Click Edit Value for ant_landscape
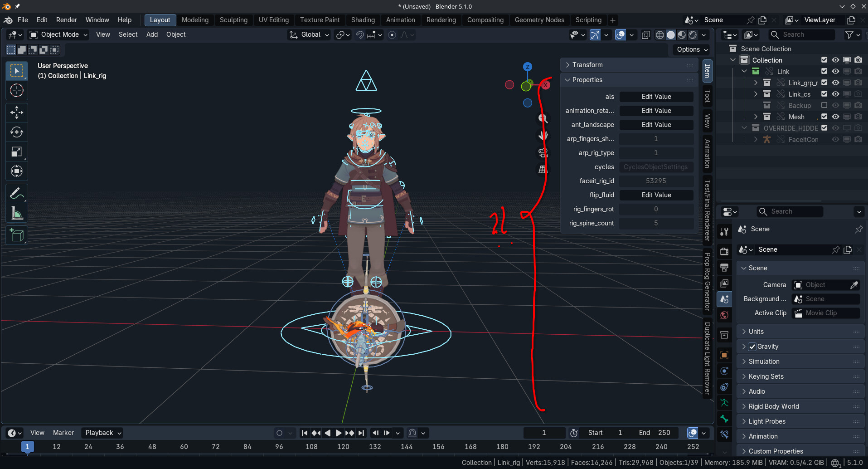The height and width of the screenshot is (469, 868). tap(656, 125)
